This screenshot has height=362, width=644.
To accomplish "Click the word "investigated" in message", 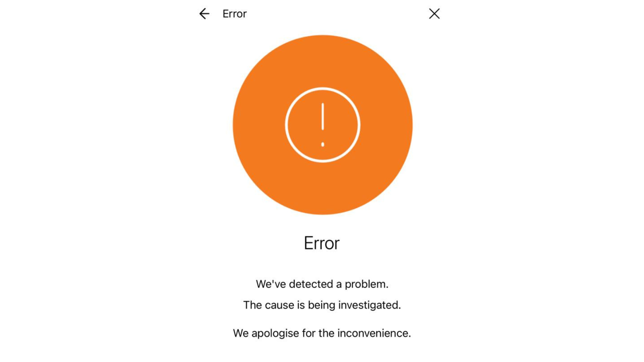I will (369, 305).
